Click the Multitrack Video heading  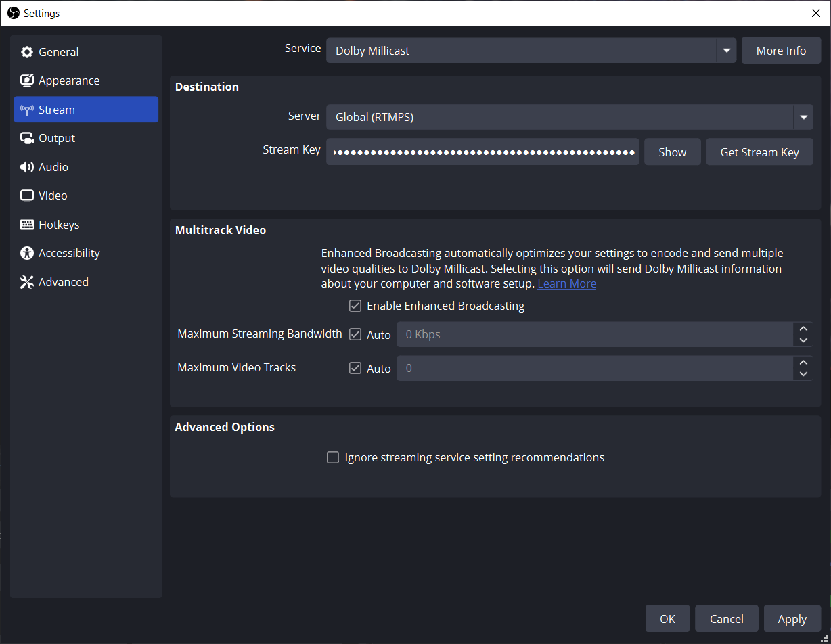point(221,230)
